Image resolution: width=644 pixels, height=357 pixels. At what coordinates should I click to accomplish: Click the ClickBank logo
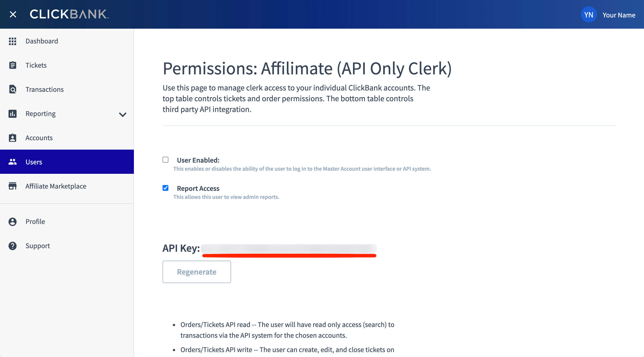pos(69,14)
